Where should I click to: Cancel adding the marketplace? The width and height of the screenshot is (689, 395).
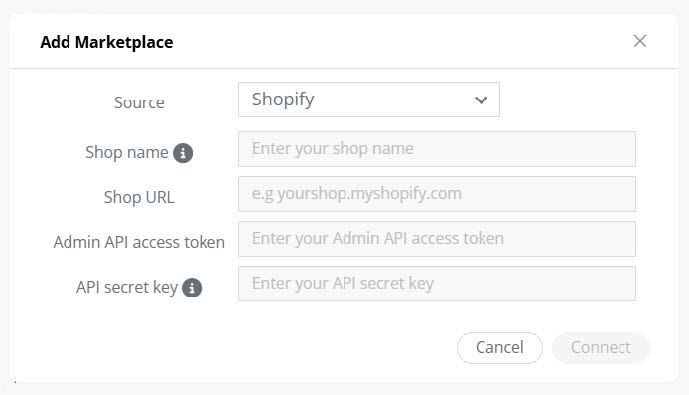500,348
